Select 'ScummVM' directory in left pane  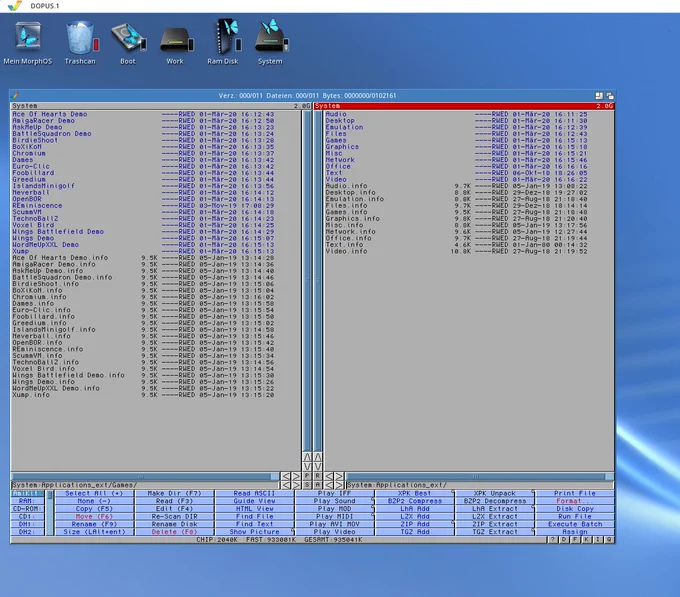pos(143,212)
